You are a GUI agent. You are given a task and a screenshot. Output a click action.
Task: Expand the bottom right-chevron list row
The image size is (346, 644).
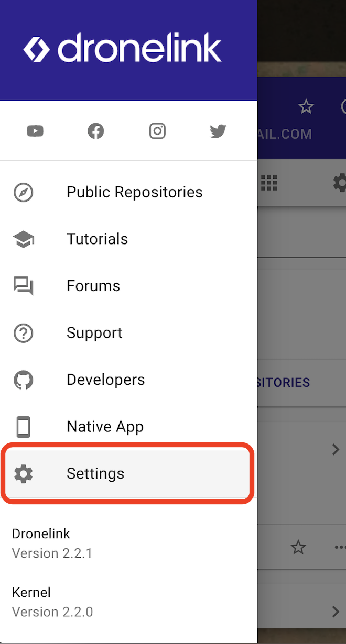click(x=336, y=611)
